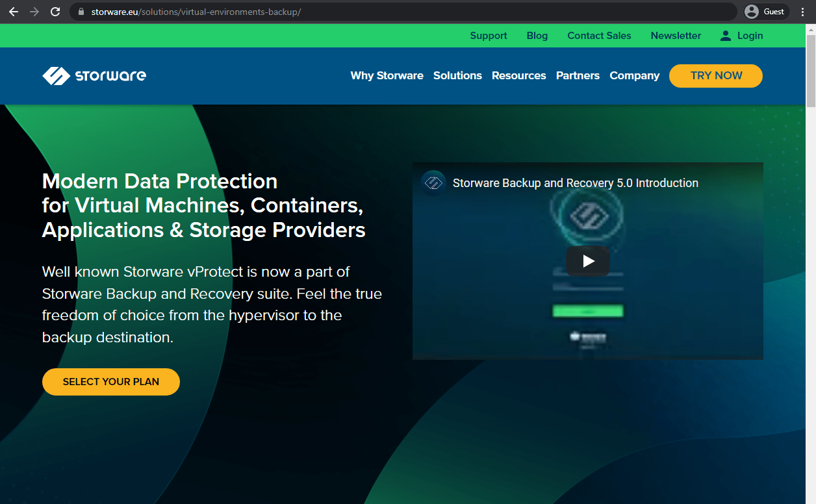Click the Login person icon
816x504 pixels.
(x=724, y=36)
